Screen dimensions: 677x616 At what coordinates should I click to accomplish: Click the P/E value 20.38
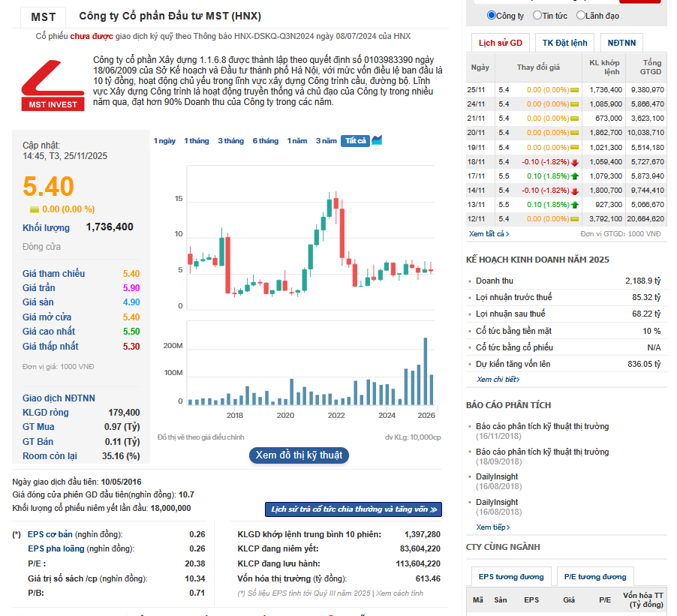[195, 563]
